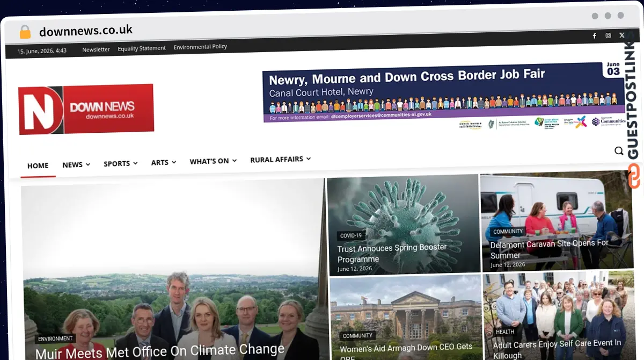This screenshot has width=644, height=360.
Task: Click the Environment category tag
Action: [55, 339]
